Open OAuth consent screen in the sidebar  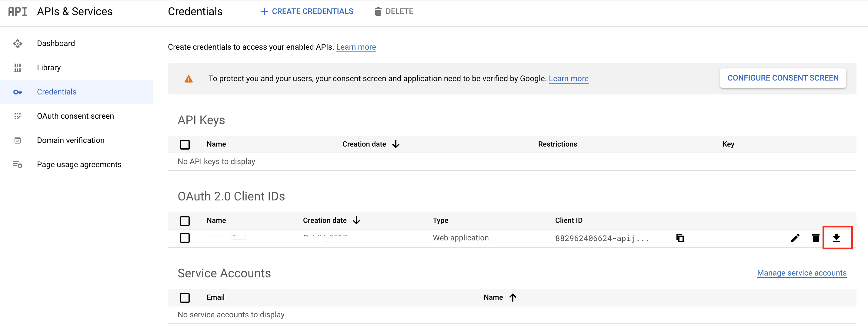click(x=75, y=116)
